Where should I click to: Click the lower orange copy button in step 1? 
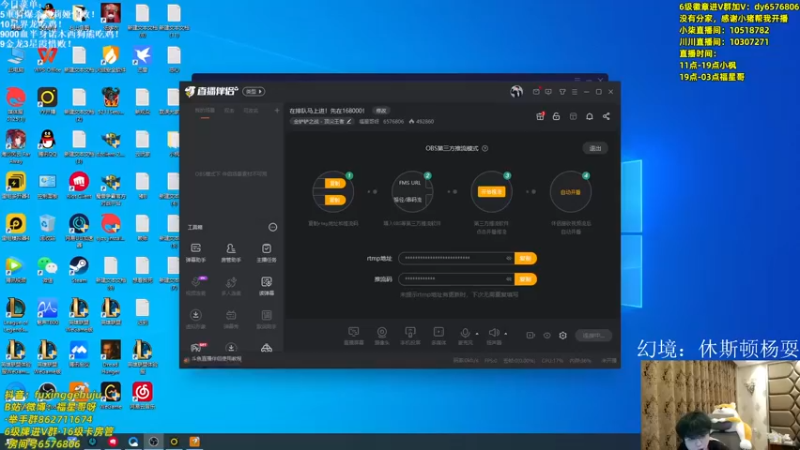click(335, 200)
